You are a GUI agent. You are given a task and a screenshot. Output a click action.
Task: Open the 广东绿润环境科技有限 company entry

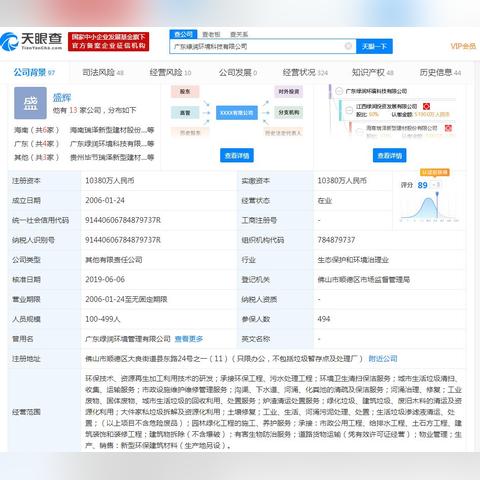click(112, 144)
